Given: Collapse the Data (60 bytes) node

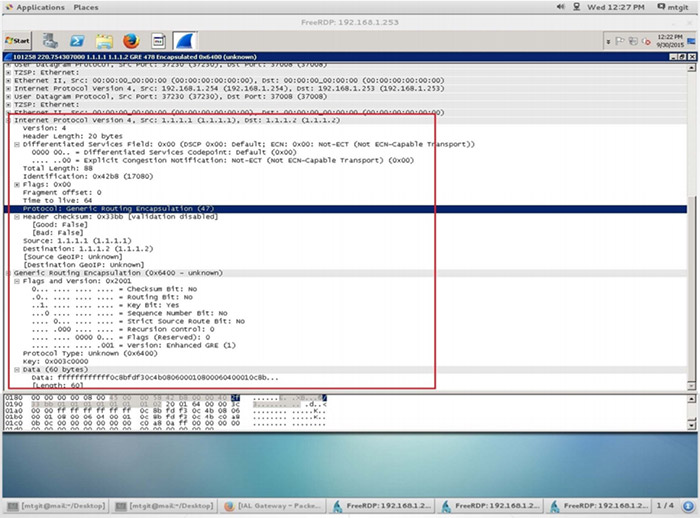Looking at the screenshot, I should tap(17, 369).
